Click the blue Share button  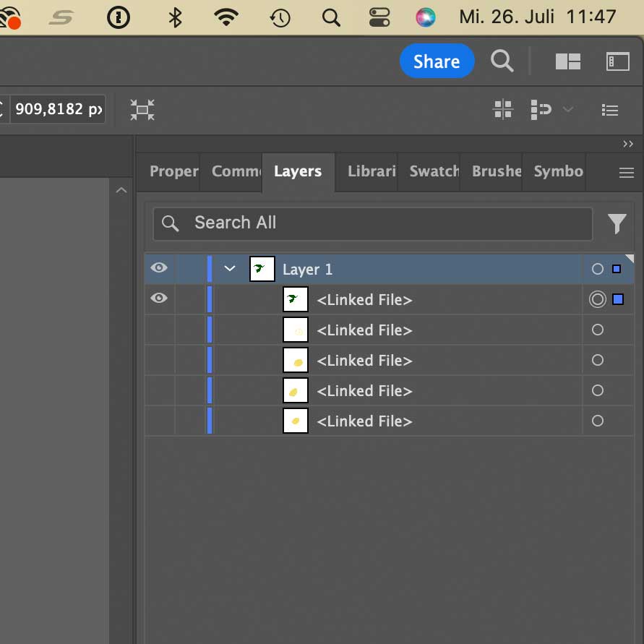(x=437, y=61)
